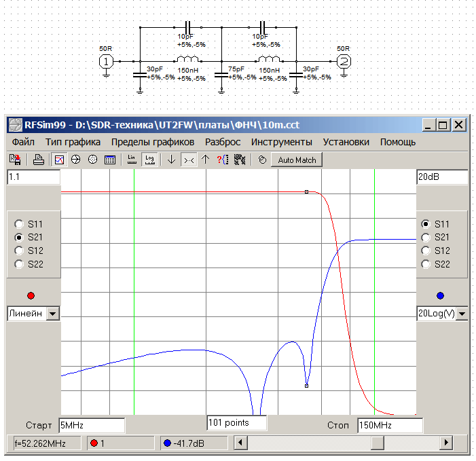Select the 75pF shunt capacitor symbol

point(221,75)
